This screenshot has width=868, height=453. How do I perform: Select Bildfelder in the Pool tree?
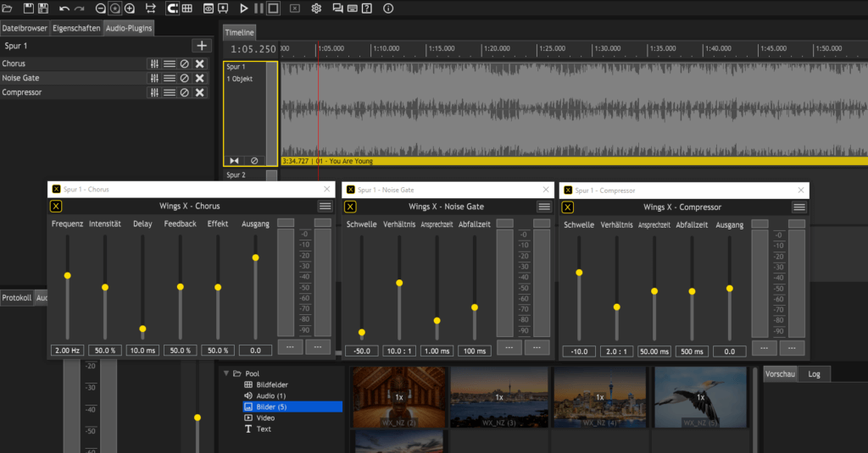pos(272,384)
